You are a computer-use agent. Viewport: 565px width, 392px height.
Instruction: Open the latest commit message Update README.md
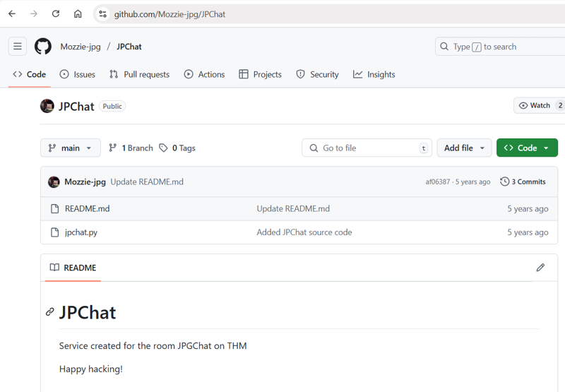pos(147,182)
